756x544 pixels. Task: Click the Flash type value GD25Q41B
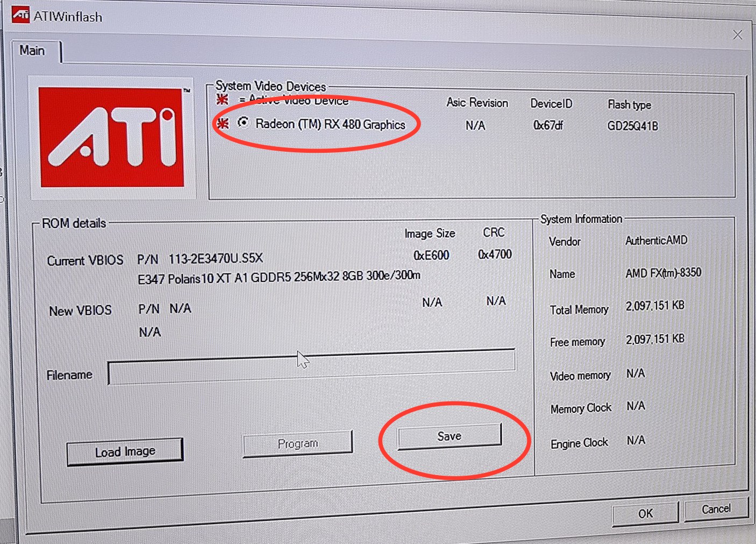pos(633,126)
